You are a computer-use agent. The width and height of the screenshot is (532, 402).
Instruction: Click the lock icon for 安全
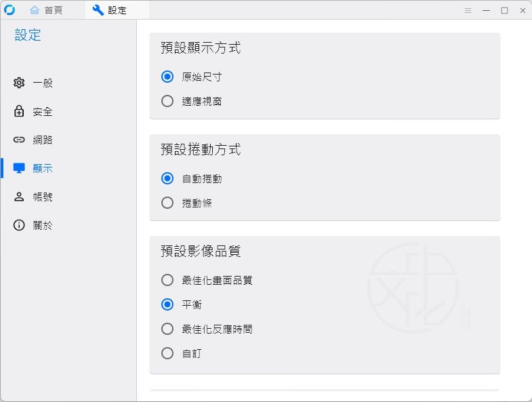tap(19, 111)
